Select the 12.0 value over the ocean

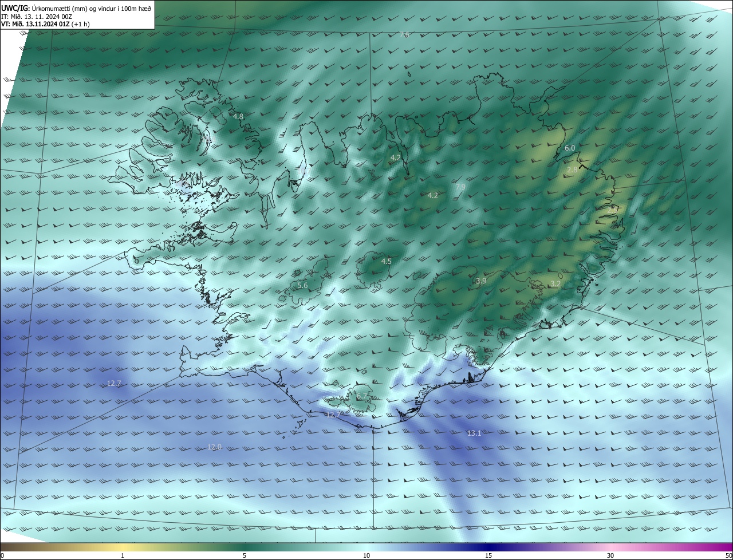coord(214,447)
